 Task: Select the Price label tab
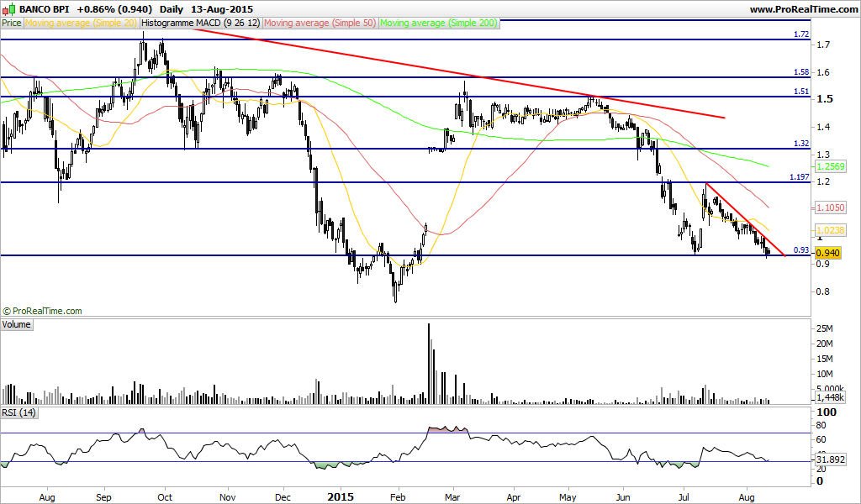point(12,23)
